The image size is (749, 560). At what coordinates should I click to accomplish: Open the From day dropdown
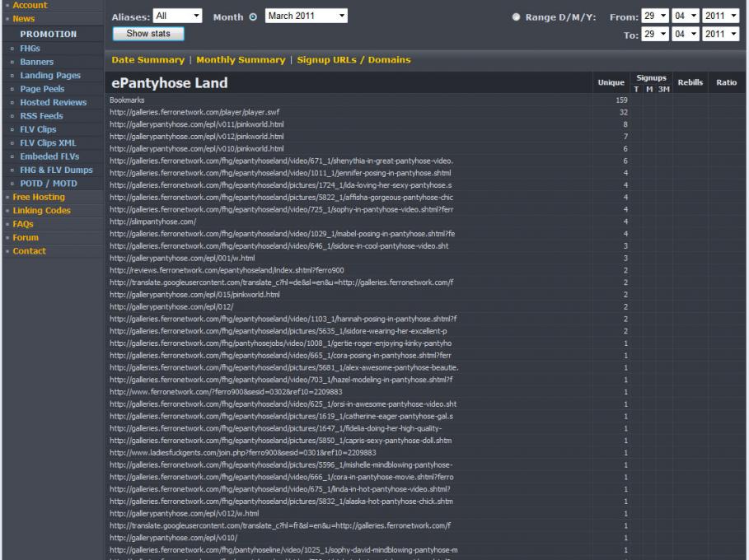pyautogui.click(x=655, y=16)
